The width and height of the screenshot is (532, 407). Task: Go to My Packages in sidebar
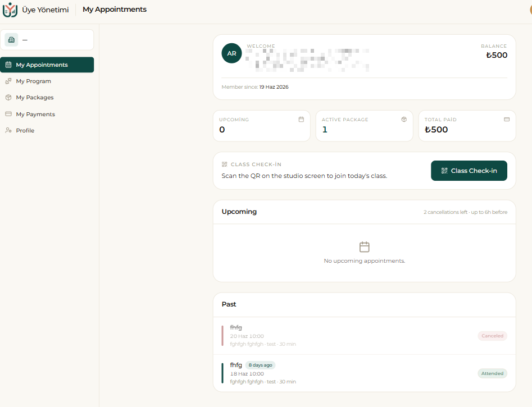pos(47,97)
